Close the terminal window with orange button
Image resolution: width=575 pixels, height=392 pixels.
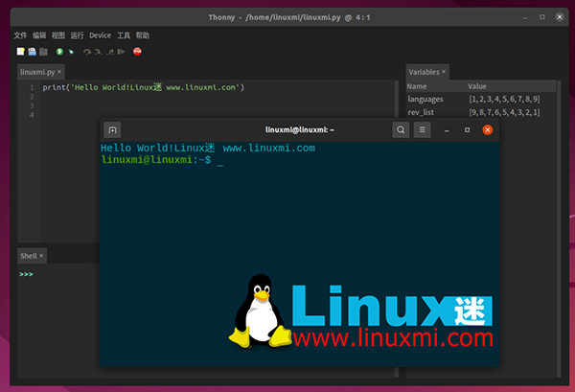(x=488, y=129)
